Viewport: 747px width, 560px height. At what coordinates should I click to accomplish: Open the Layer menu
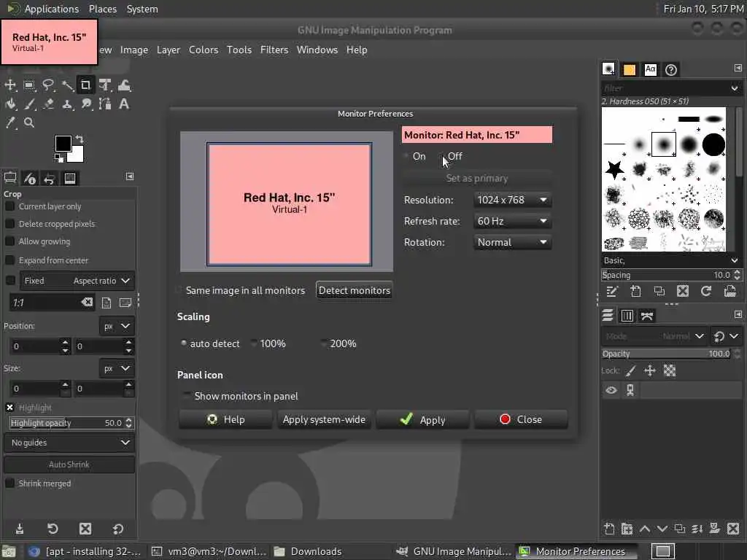pos(169,50)
